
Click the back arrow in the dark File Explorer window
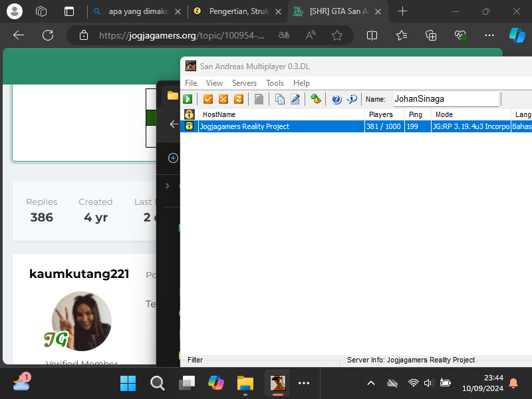tap(174, 124)
